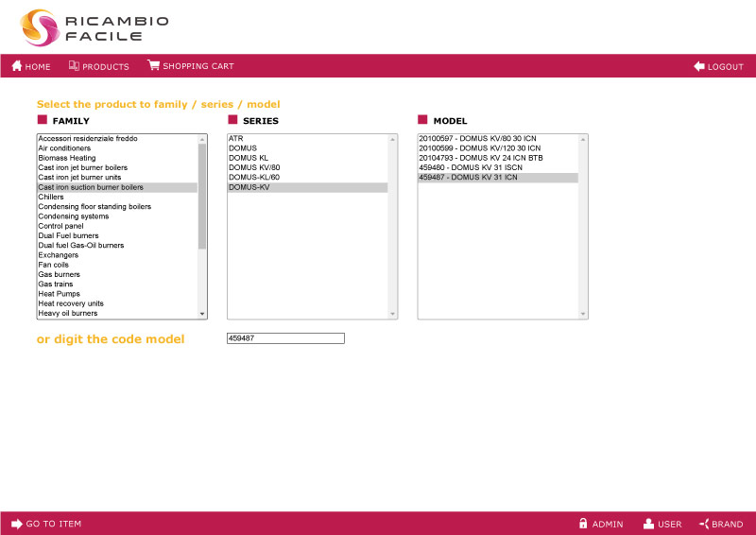The image size is (756, 535).
Task: Click the User person icon
Action: click(648, 524)
